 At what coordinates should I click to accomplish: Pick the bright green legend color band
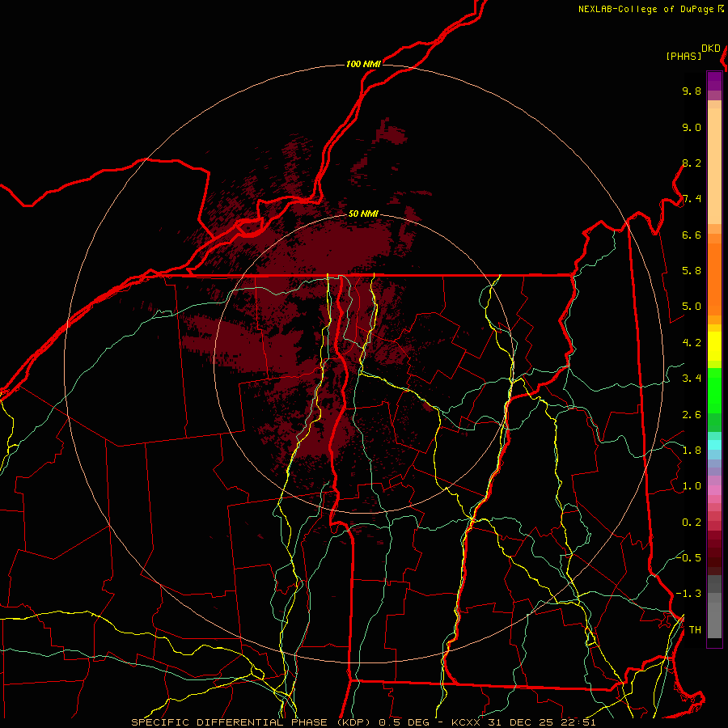(714, 391)
